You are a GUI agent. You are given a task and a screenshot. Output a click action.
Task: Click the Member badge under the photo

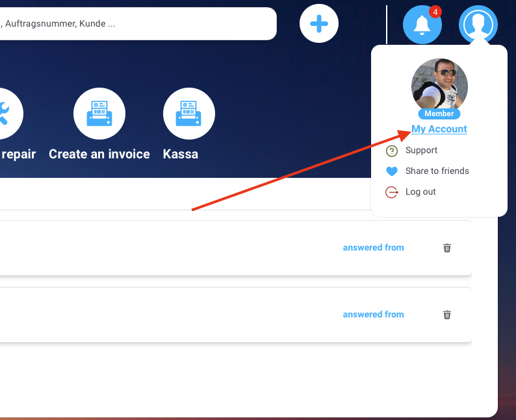(439, 114)
